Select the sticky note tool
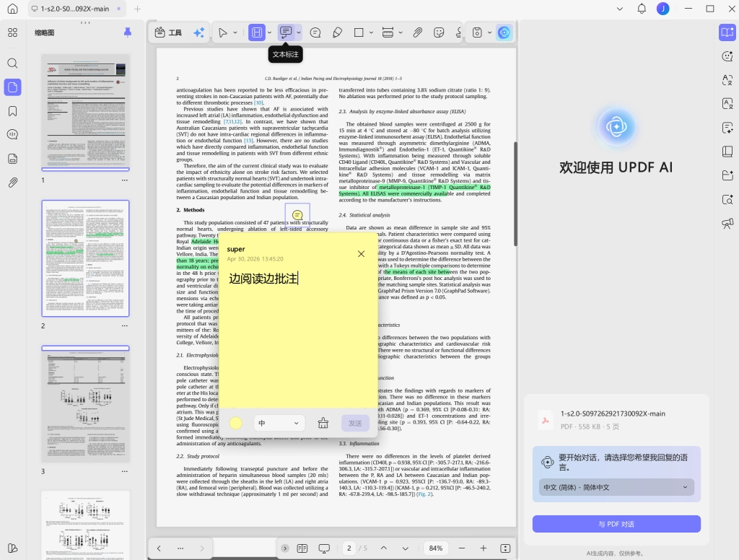The height and width of the screenshot is (560, 739). (315, 32)
